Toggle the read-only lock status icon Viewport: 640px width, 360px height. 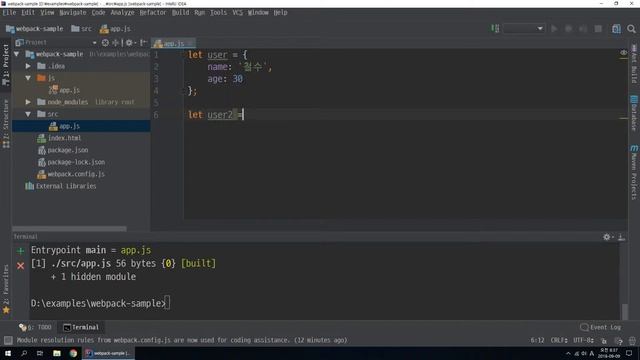[x=604, y=340]
